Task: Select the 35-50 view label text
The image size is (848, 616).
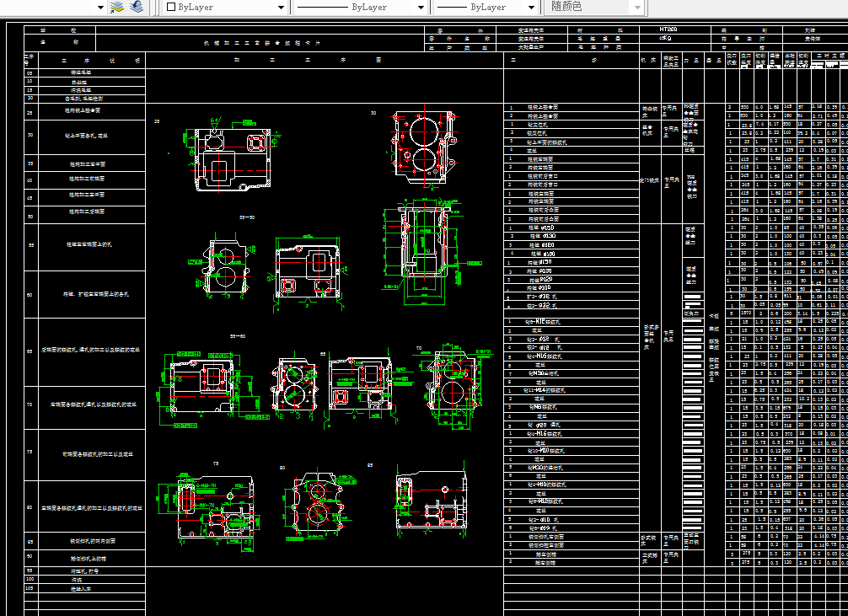Action: 247,217
